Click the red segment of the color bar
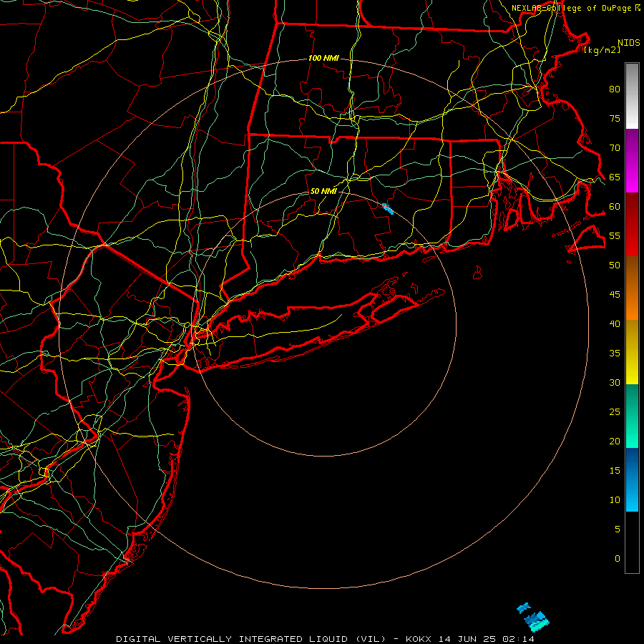644x644 pixels. pos(632,224)
